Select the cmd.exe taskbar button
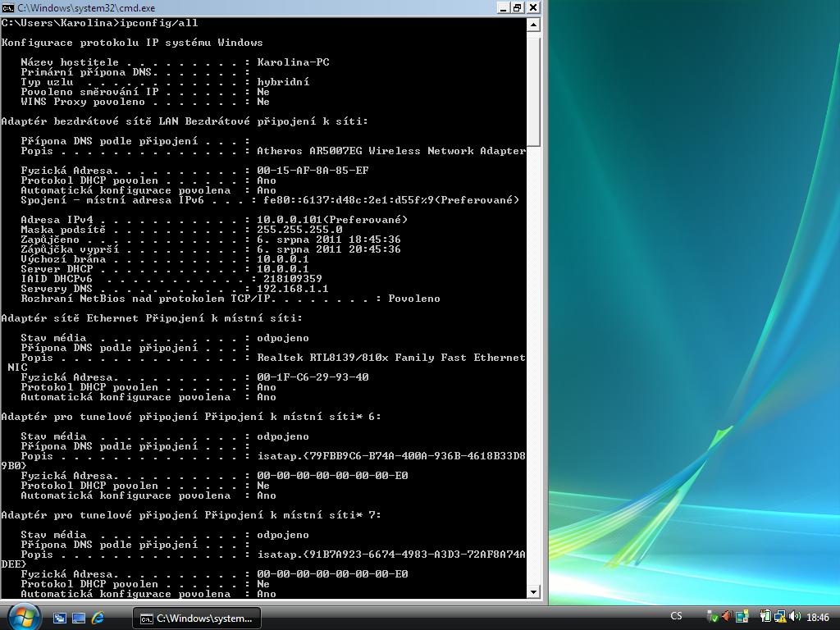 197,617
